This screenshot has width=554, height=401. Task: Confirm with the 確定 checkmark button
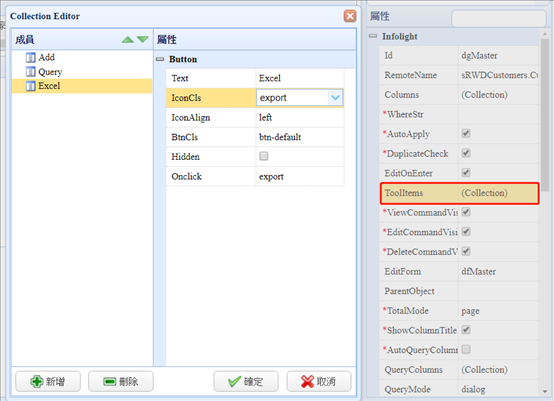pos(246,381)
